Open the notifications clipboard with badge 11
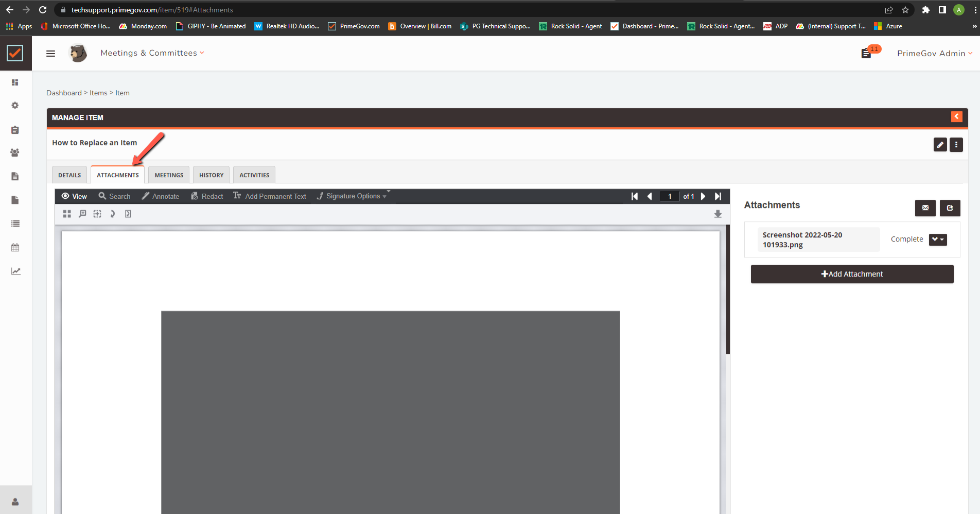Viewport: 980px width, 514px height. [x=867, y=53]
